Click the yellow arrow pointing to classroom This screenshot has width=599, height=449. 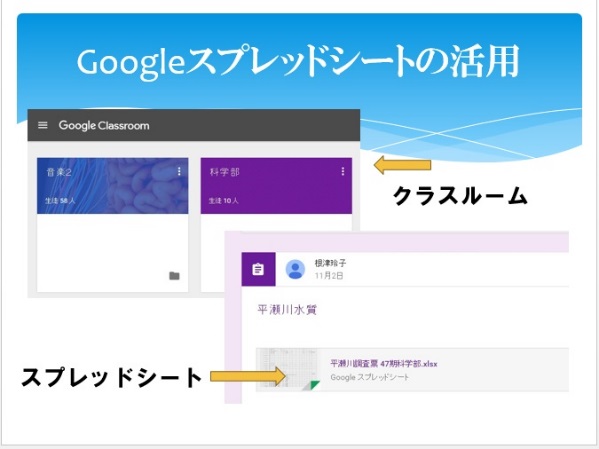coord(402,165)
